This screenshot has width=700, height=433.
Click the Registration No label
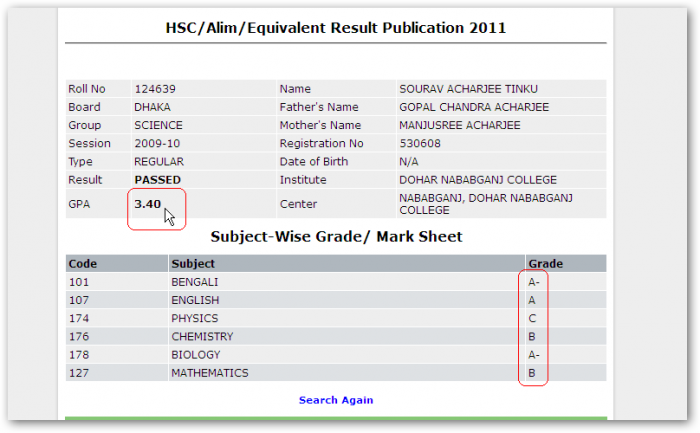point(321,143)
